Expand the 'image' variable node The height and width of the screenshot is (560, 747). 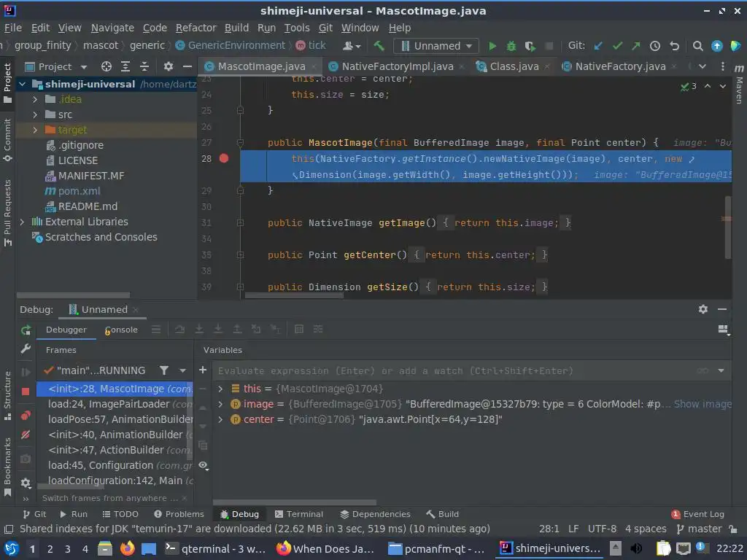[220, 404]
